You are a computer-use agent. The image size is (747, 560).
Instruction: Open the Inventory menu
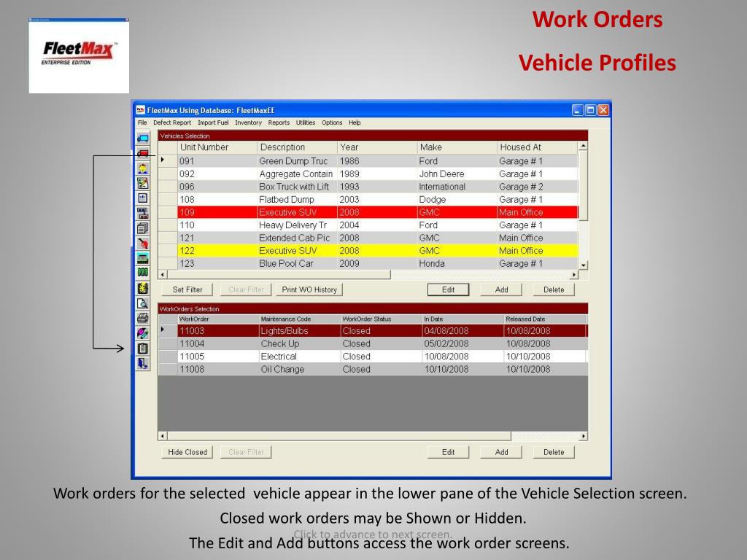(x=248, y=122)
